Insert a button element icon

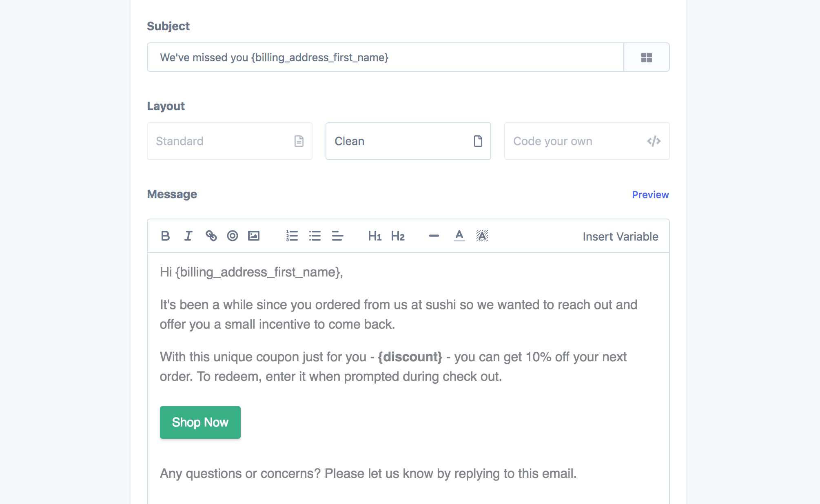coord(233,236)
